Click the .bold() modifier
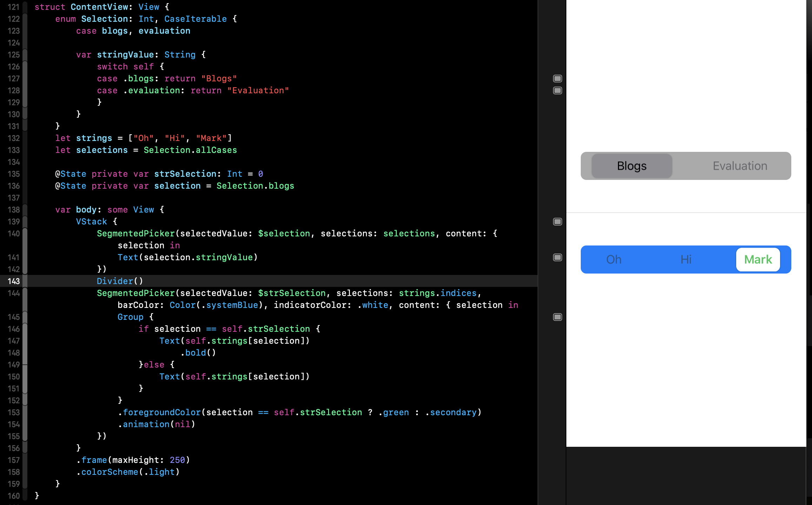This screenshot has height=505, width=812. 198,353
